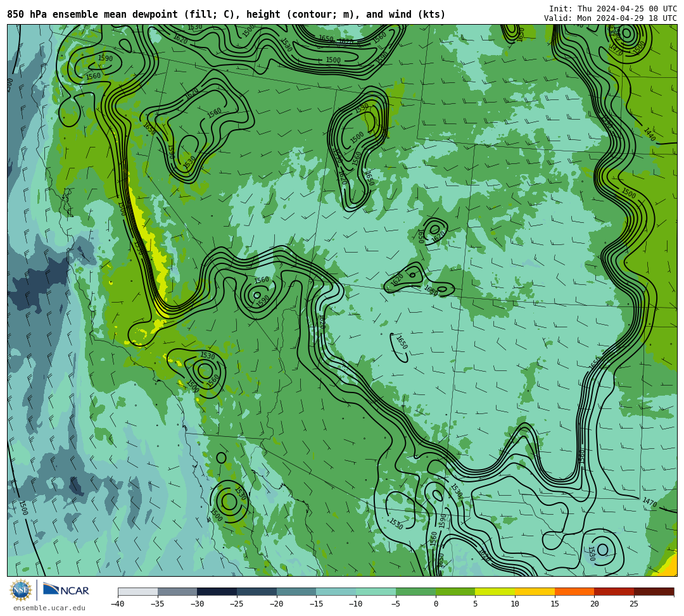Click the Valid: Mon 2024-04-29 18 UTC text
684x616 pixels.
pyautogui.click(x=611, y=18)
